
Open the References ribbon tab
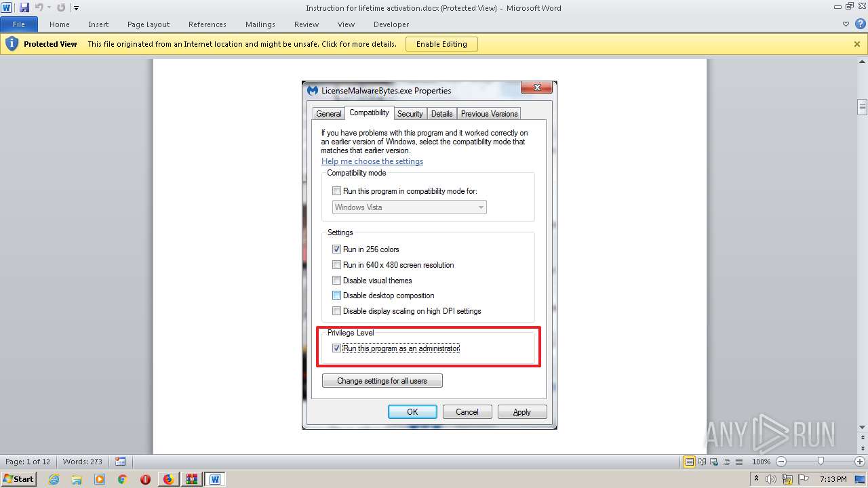coord(208,24)
